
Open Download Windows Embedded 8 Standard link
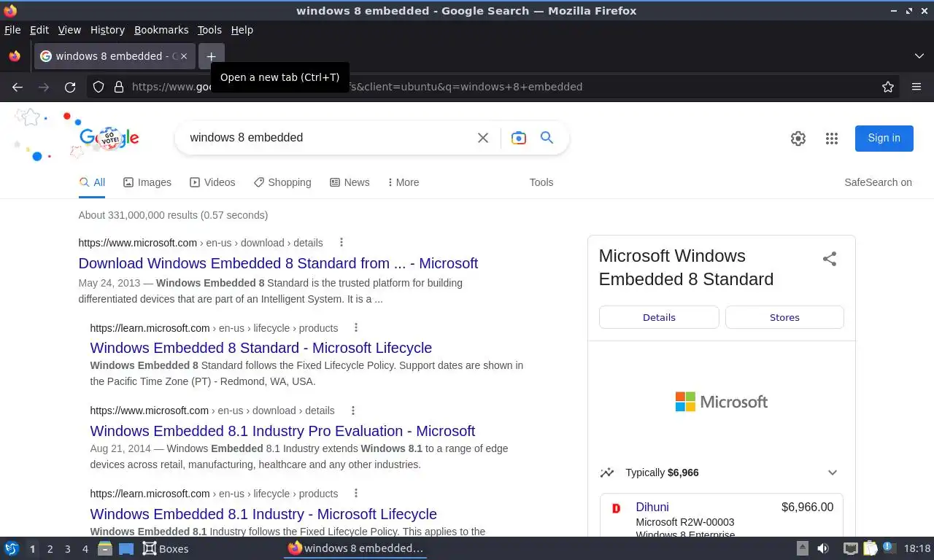[x=278, y=263]
